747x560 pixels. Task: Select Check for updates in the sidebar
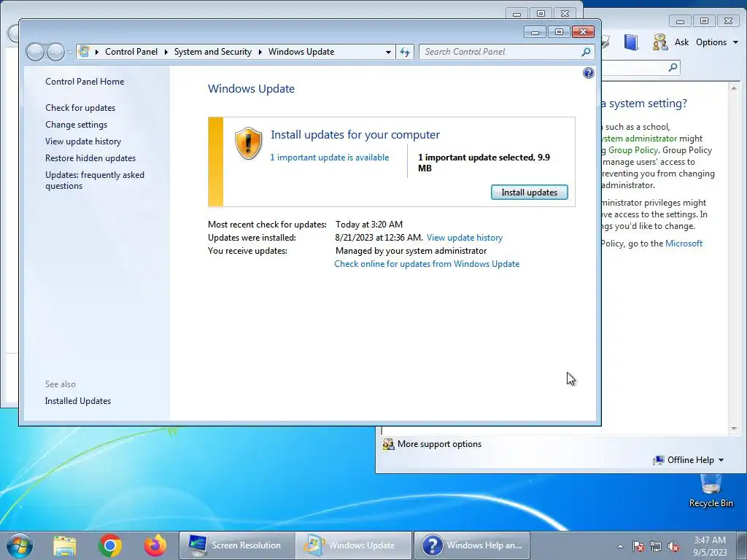pos(80,108)
